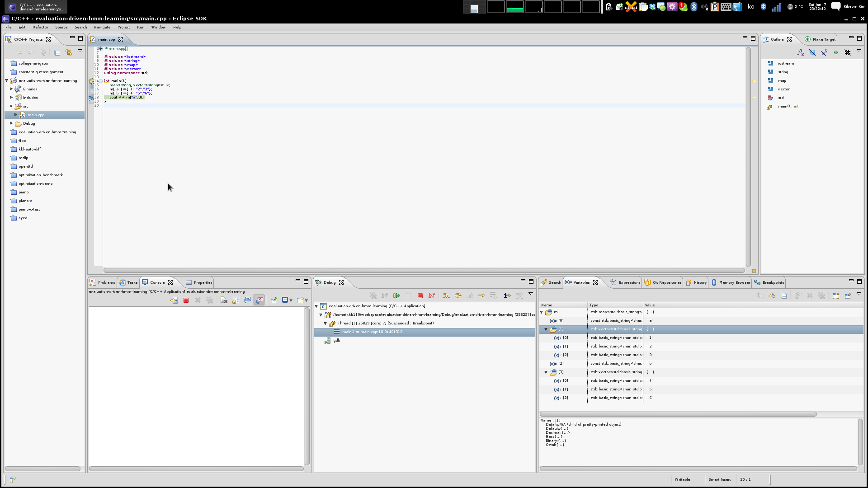Resume the suspended program
The image size is (868, 488).
click(x=396, y=296)
